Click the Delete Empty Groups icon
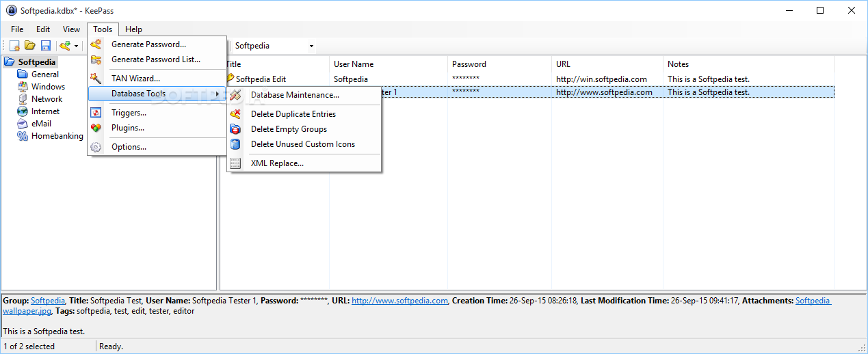This screenshot has width=868, height=354. click(x=235, y=129)
